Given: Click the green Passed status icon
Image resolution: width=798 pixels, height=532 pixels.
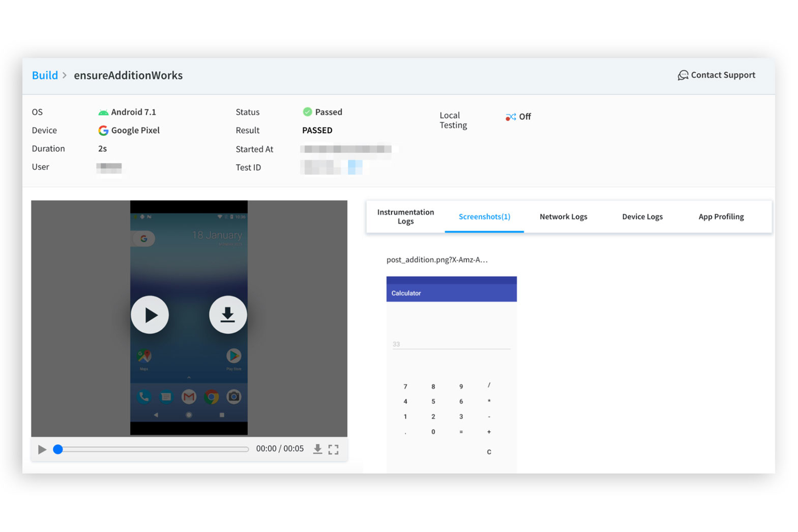Looking at the screenshot, I should [x=307, y=112].
